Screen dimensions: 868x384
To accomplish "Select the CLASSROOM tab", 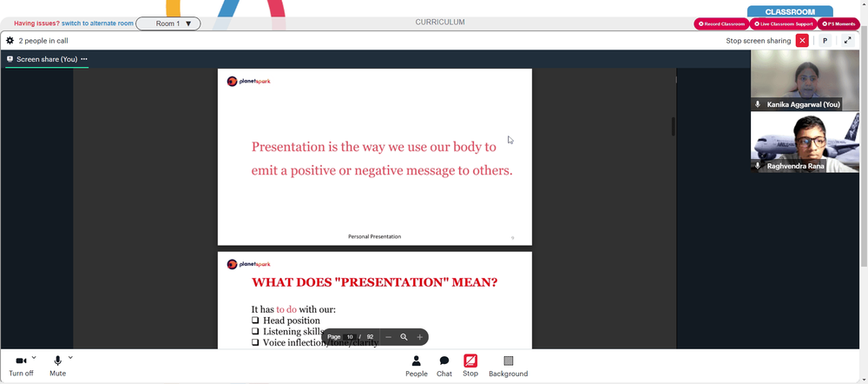I will [x=790, y=11].
